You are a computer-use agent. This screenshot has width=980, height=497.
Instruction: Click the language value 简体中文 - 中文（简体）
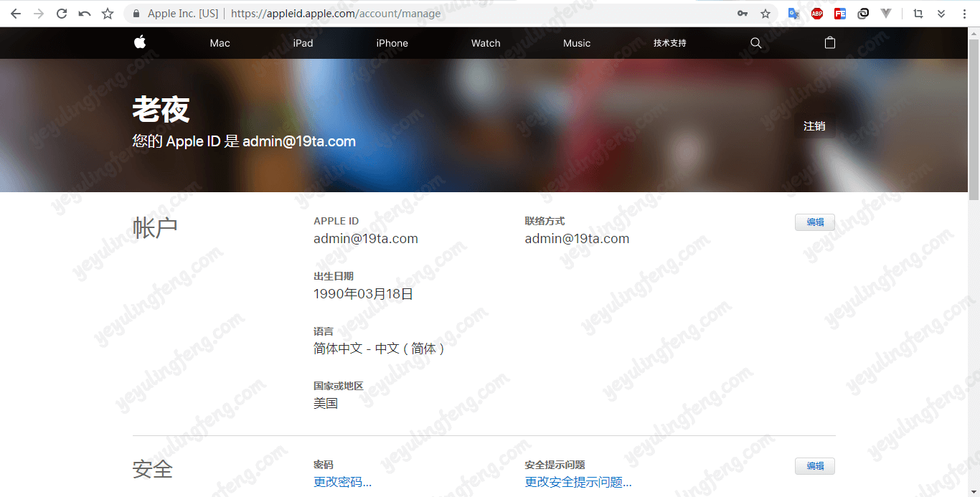(x=380, y=349)
